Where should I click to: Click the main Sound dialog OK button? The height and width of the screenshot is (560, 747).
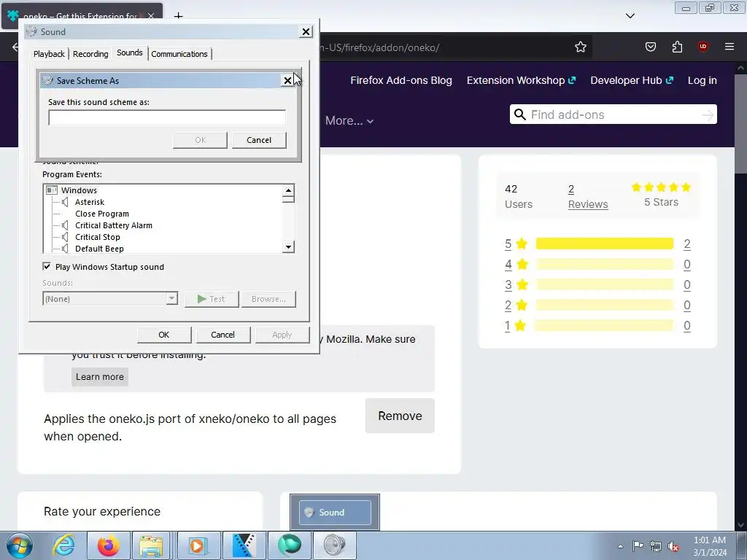click(x=164, y=335)
